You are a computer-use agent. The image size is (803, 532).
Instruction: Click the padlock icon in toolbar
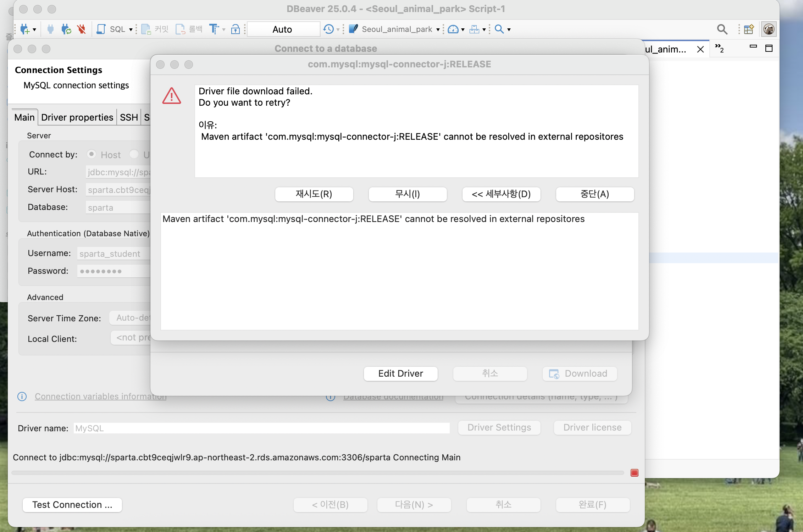pyautogui.click(x=236, y=29)
